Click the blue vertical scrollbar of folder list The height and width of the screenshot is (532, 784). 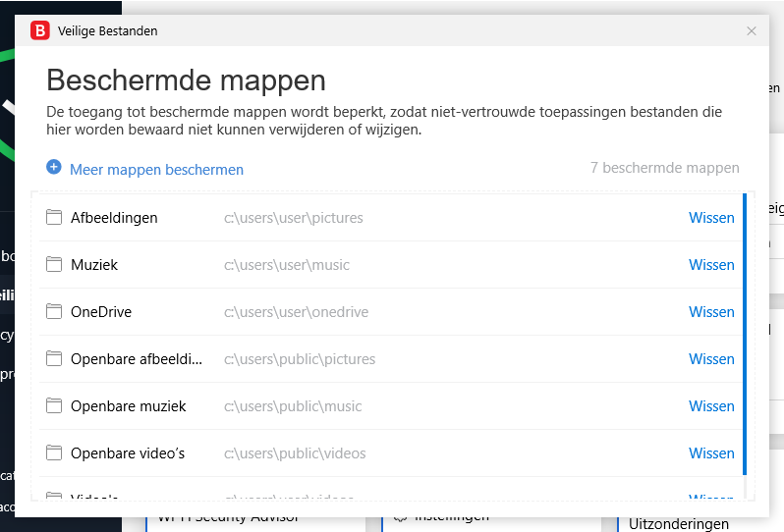(745, 334)
